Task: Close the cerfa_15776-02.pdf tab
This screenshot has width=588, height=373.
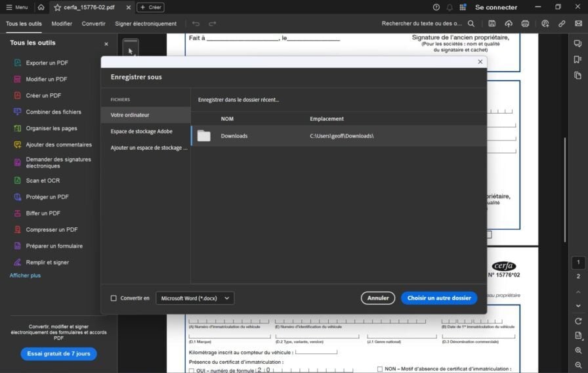Action: (x=128, y=7)
